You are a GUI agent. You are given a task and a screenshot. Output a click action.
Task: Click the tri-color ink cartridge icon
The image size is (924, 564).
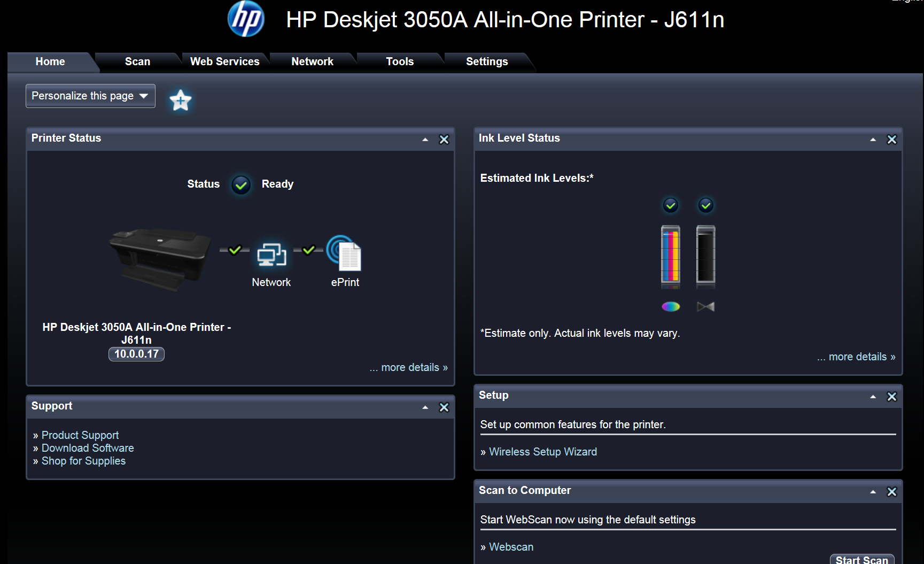[x=671, y=254]
